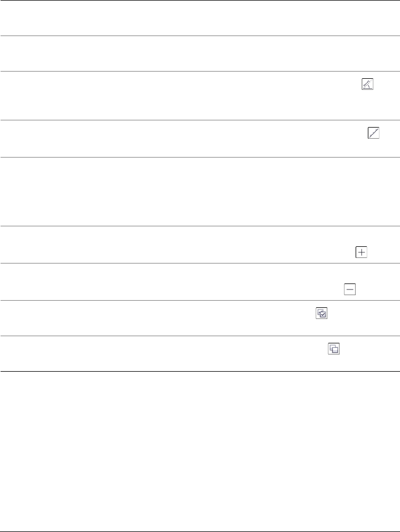Select the overlapping squares icon with checkmark

tap(322, 313)
